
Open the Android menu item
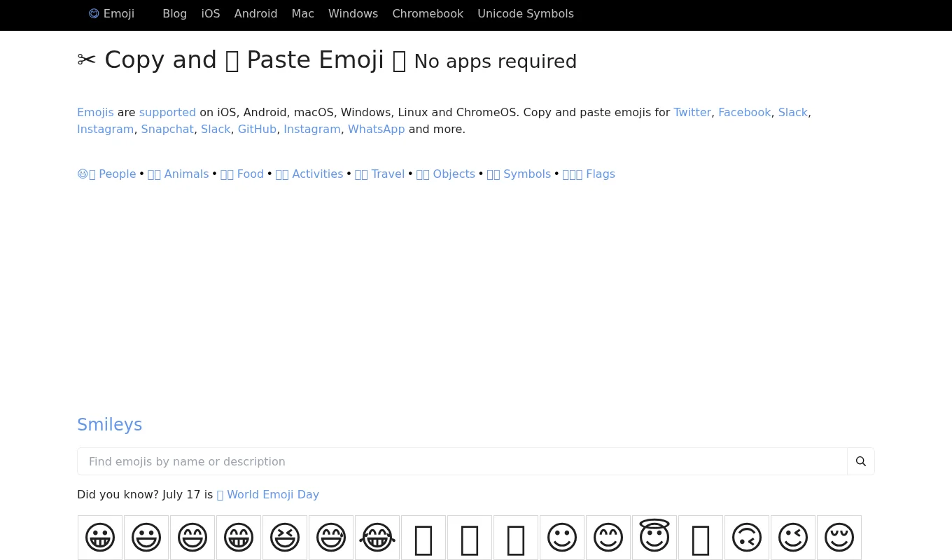point(255,13)
